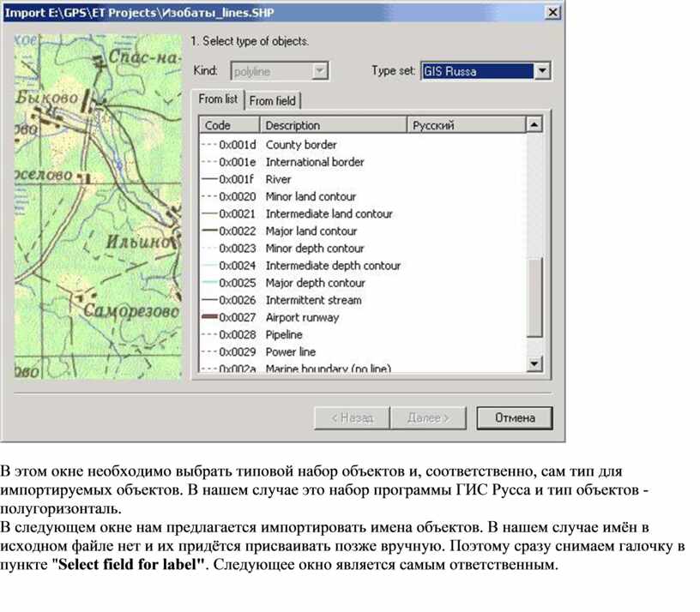The width and height of the screenshot is (700, 612).
Task: Click the 0x0029 dashed line icon
Action: click(x=209, y=352)
